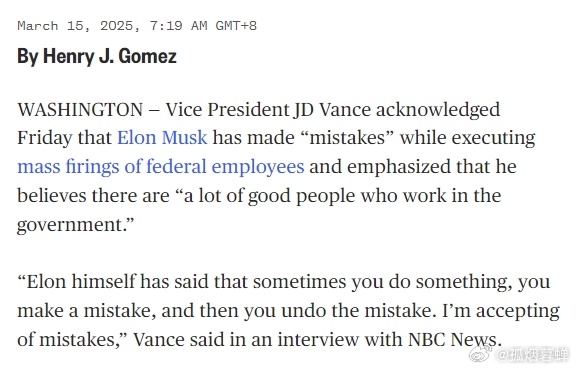Image resolution: width=576 pixels, height=370 pixels.
Task: Click “Elon himself” starting the second paragraph
Action: point(77,282)
